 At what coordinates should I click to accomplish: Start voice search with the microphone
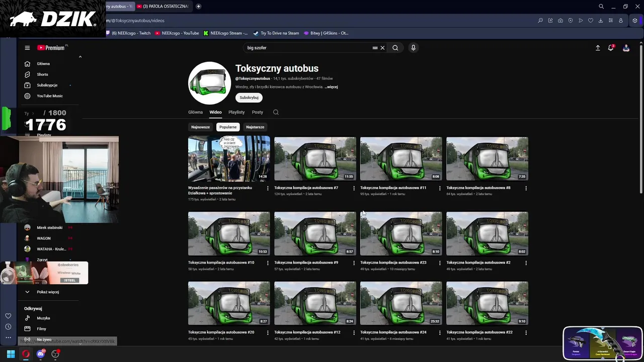[414, 48]
